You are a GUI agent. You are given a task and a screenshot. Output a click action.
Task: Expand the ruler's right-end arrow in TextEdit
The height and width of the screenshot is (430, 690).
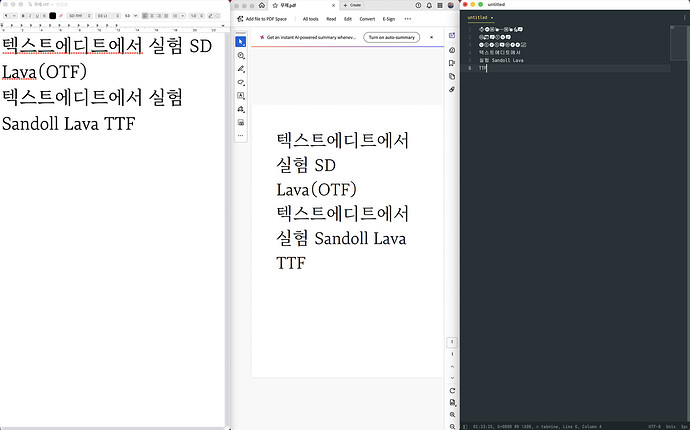pos(223,26)
